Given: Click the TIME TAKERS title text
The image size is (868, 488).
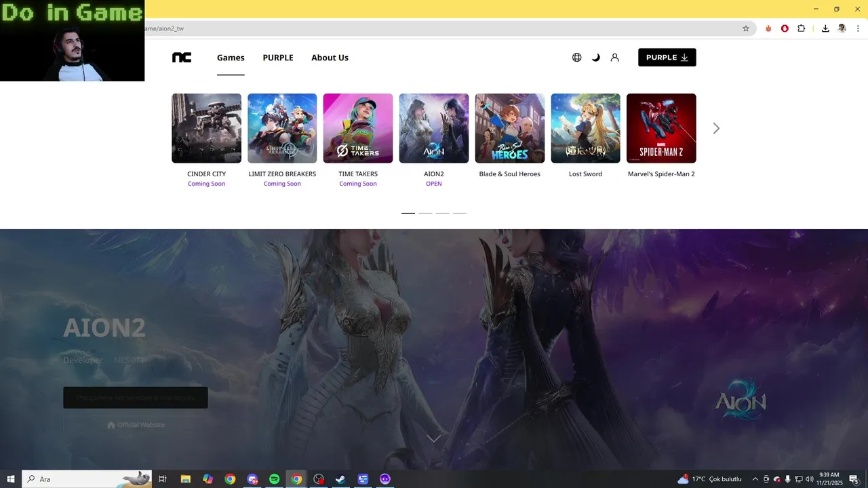Looking at the screenshot, I should (358, 174).
